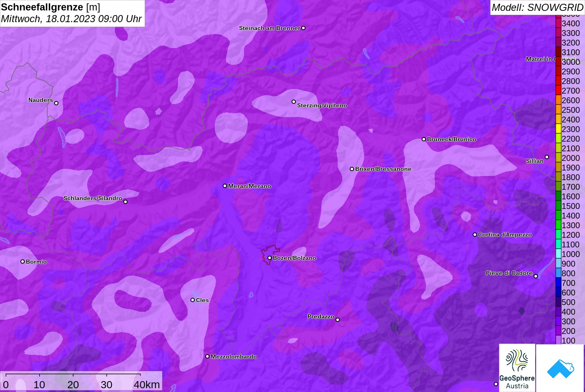Screen dimensions: 585x392
Task: Click the 3300 m magenta legend swatch
Action: (x=558, y=33)
